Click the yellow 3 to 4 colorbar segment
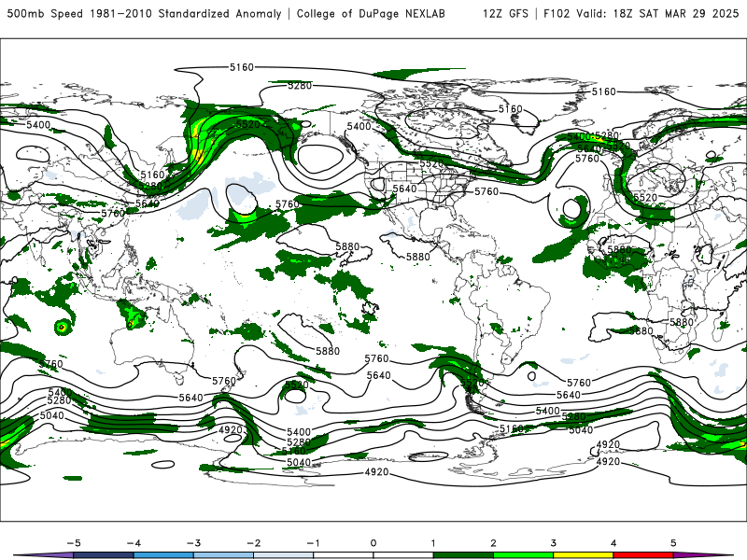Image resolution: width=747 pixels, height=560 pixels. click(583, 555)
